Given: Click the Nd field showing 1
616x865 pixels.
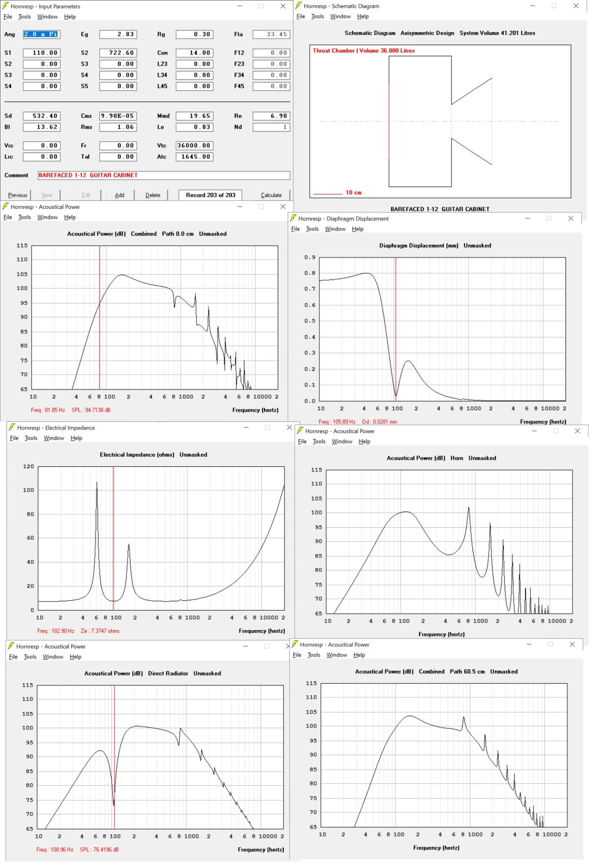Looking at the screenshot, I should pos(271,127).
